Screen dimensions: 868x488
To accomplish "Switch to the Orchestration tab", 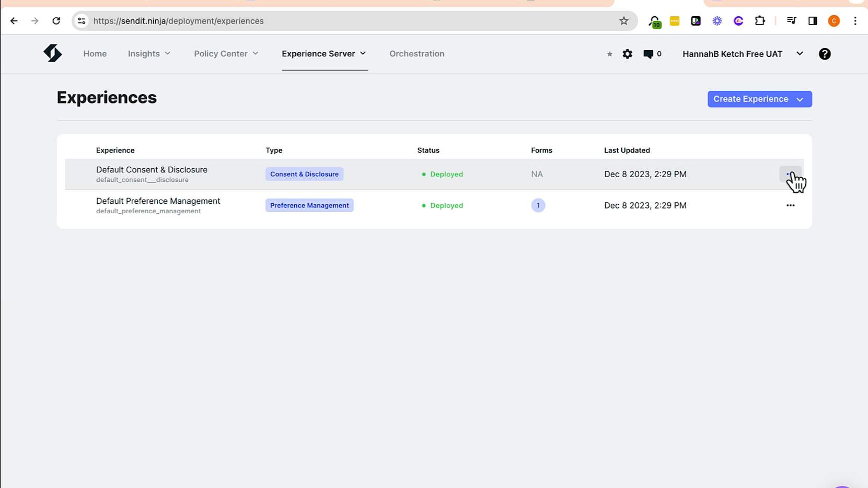I will pos(416,54).
